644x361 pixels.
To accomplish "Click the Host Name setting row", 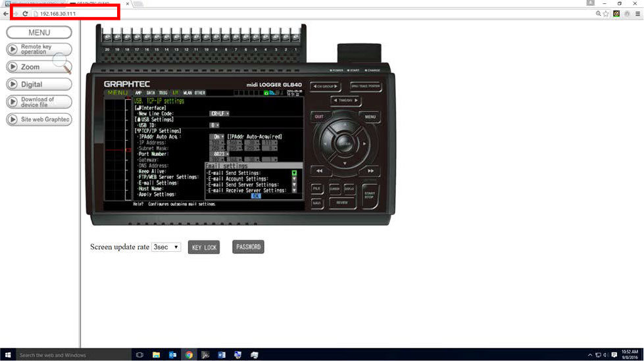I will (x=151, y=189).
